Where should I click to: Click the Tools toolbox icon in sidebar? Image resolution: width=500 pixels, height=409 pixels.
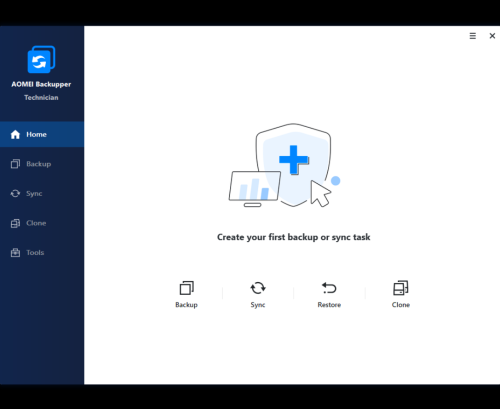tap(15, 252)
